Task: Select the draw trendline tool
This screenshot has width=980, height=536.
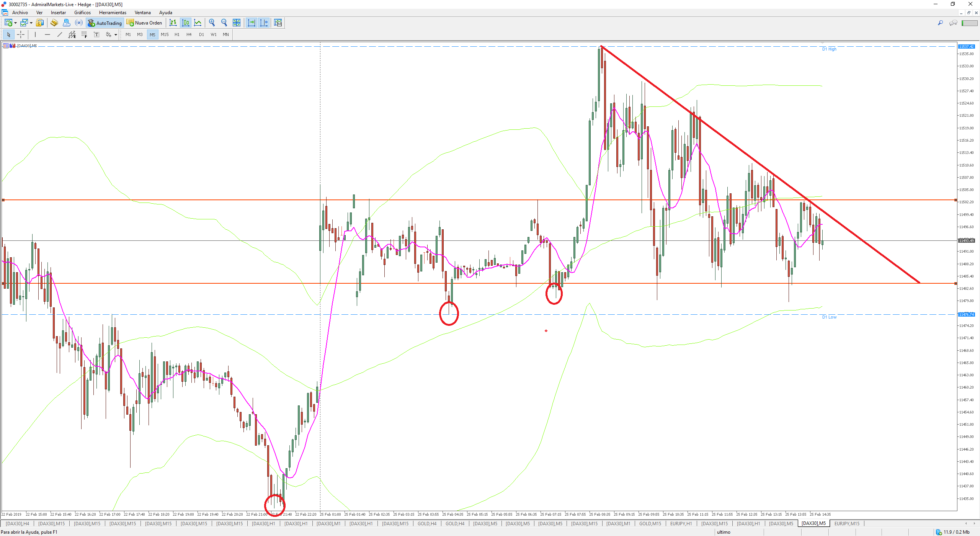Action: pyautogui.click(x=59, y=34)
